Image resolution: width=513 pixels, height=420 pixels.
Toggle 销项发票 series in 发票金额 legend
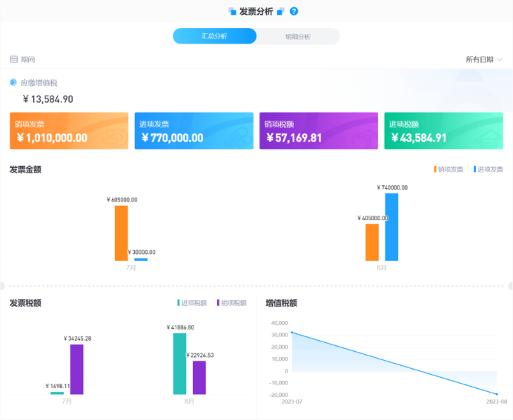coord(449,170)
